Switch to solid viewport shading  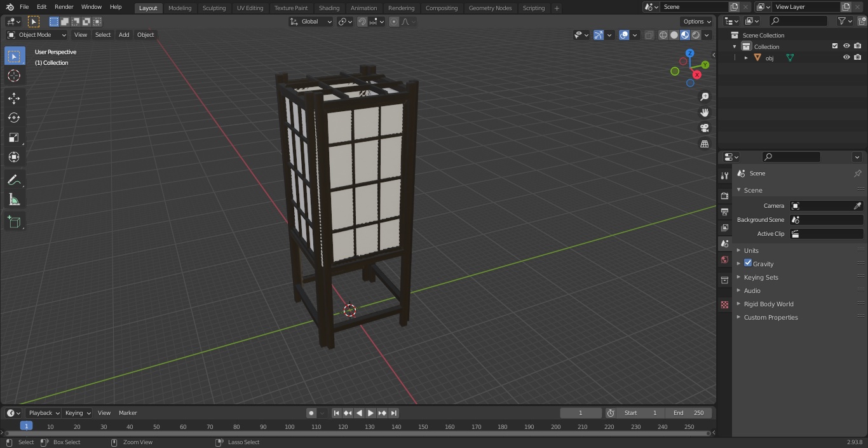(674, 35)
